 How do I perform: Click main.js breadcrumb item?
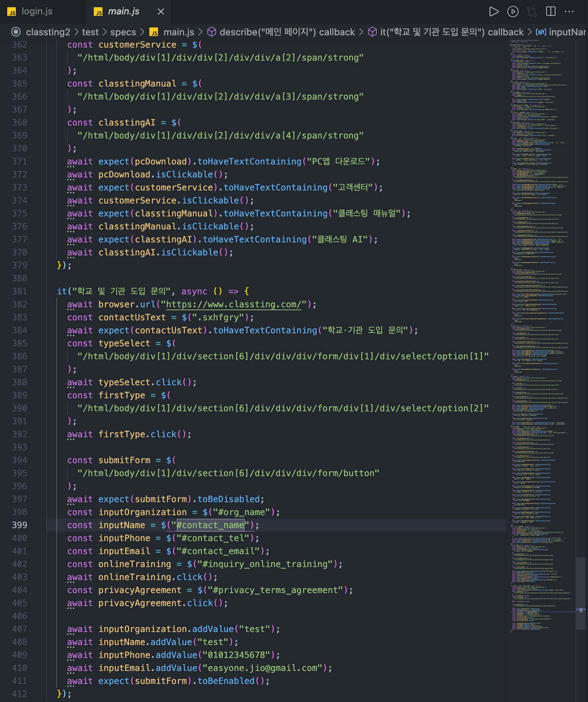(179, 32)
